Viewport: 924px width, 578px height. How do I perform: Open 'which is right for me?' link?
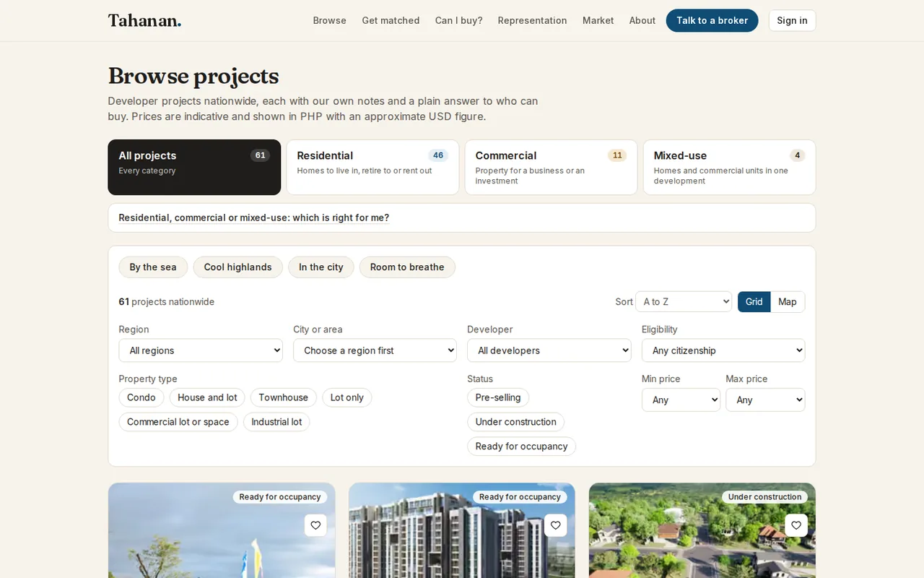point(254,217)
